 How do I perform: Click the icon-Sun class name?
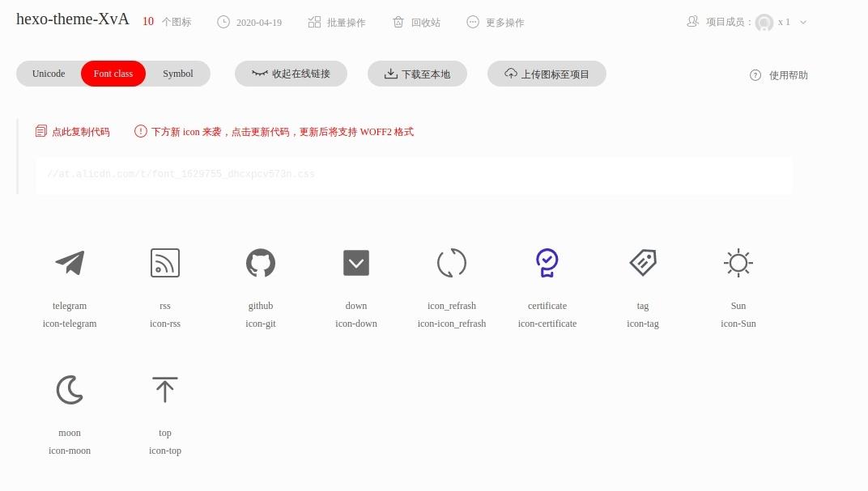[x=738, y=324]
